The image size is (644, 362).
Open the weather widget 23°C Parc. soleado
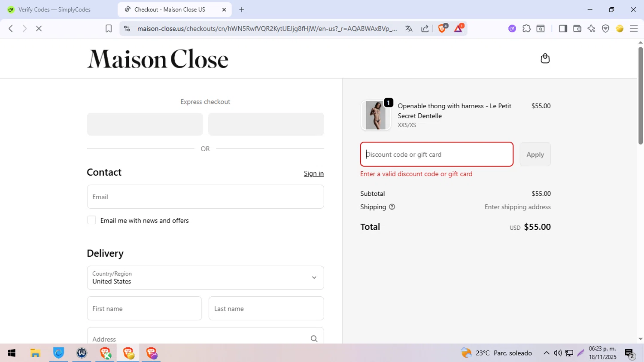click(496, 353)
